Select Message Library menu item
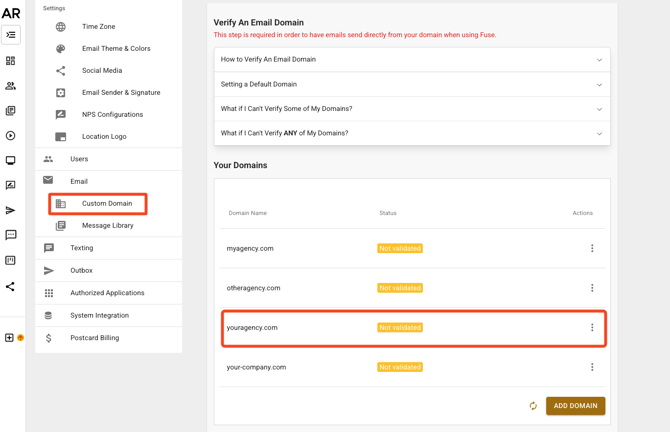The image size is (670, 432). (107, 226)
